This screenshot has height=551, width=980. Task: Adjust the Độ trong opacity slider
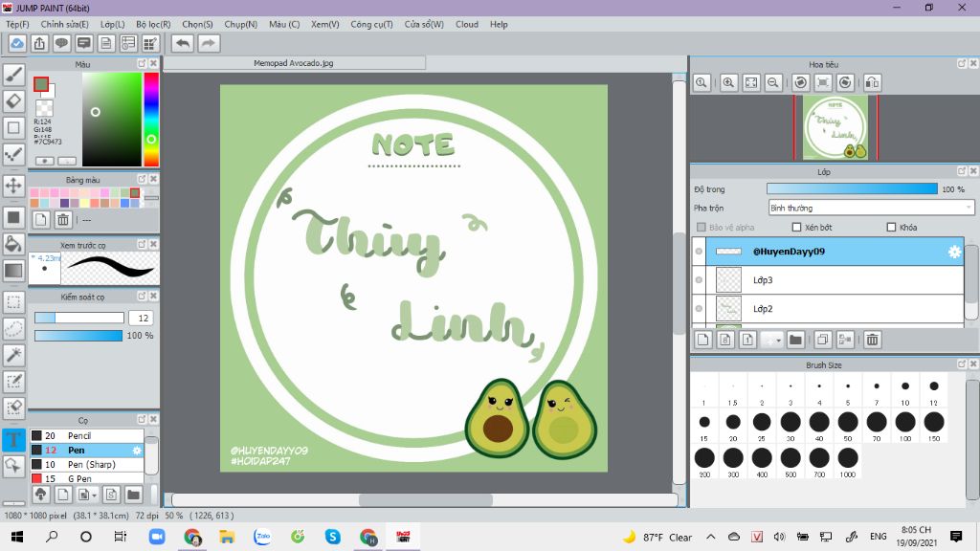coord(852,189)
